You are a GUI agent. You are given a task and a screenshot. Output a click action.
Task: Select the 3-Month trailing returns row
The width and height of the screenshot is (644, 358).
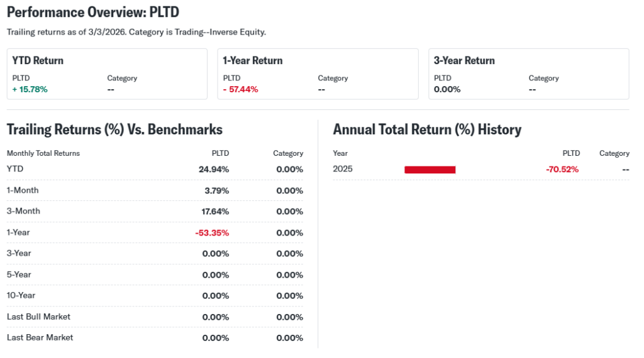[x=154, y=211]
